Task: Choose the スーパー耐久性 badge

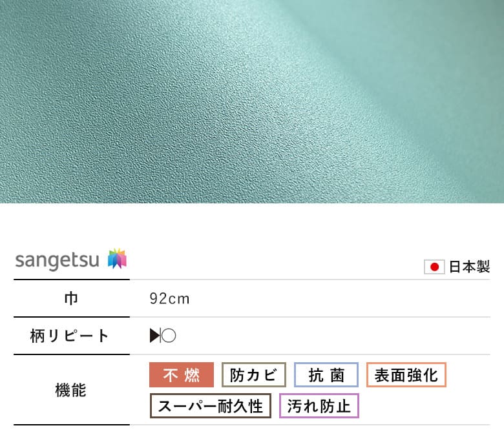Action: click(x=211, y=406)
